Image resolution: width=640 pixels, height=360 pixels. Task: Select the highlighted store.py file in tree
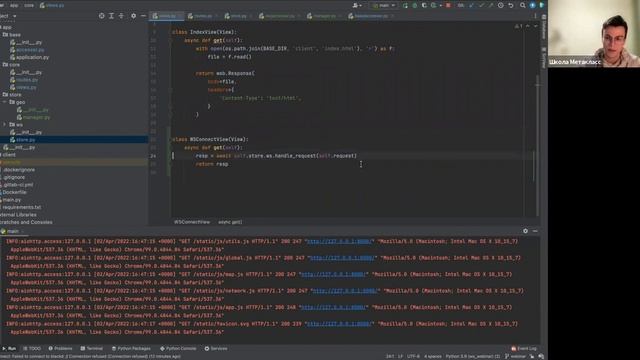coord(74,140)
